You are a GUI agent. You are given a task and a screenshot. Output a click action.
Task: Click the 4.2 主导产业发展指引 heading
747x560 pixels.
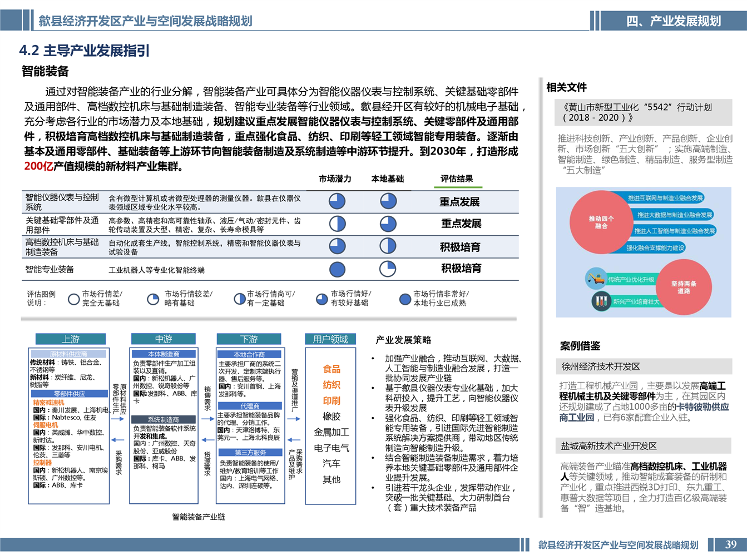tap(85, 51)
